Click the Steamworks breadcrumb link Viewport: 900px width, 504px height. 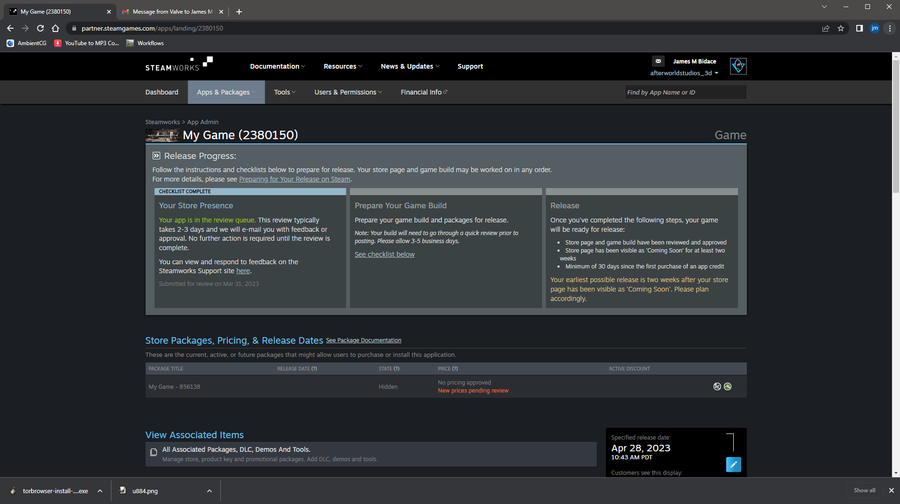pyautogui.click(x=162, y=122)
